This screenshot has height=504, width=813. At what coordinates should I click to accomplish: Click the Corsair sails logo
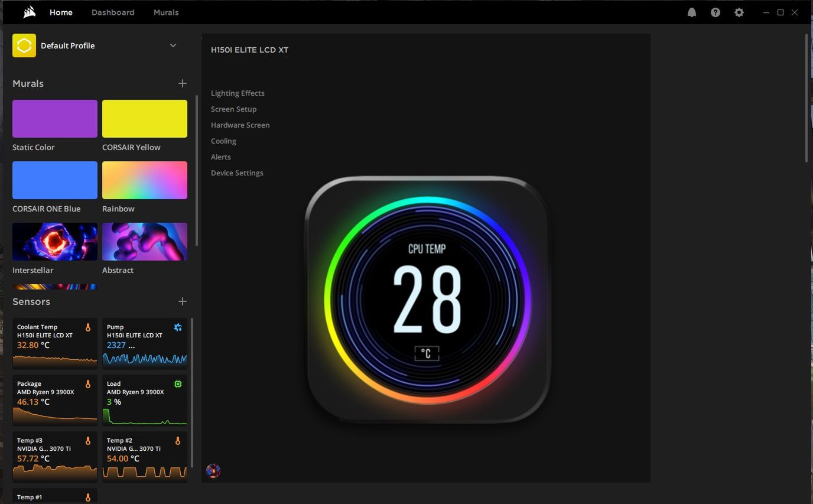point(30,12)
